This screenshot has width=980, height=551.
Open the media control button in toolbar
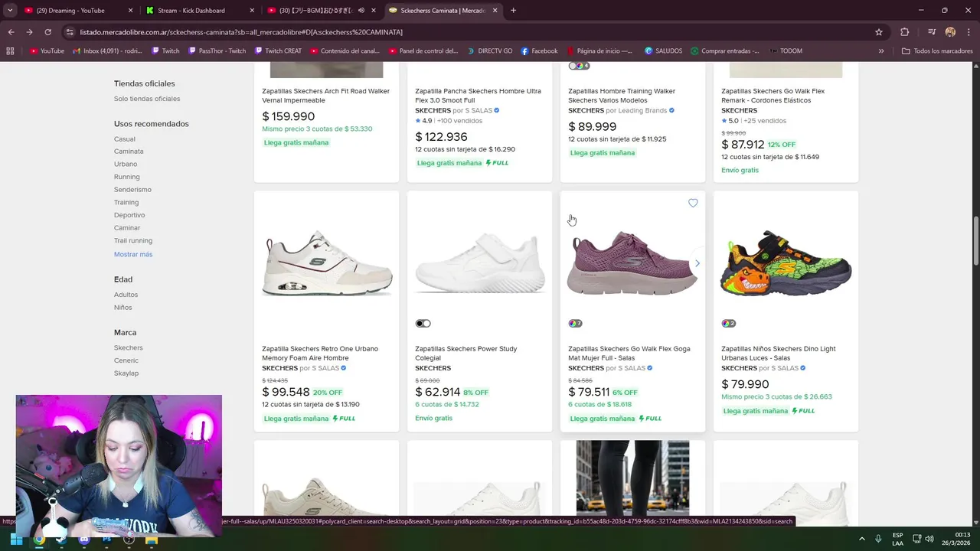tap(932, 32)
